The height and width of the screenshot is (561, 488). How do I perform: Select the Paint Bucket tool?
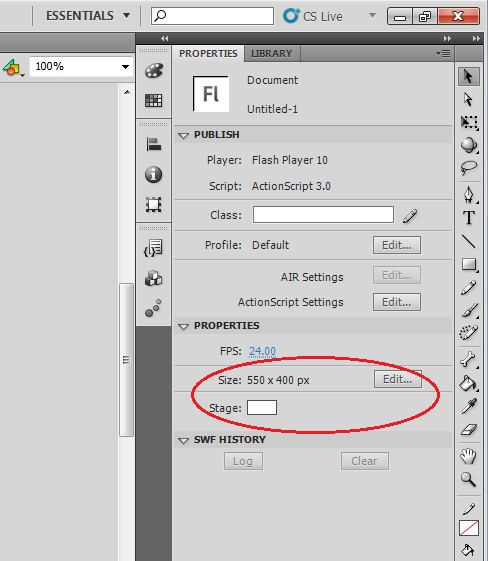click(468, 383)
